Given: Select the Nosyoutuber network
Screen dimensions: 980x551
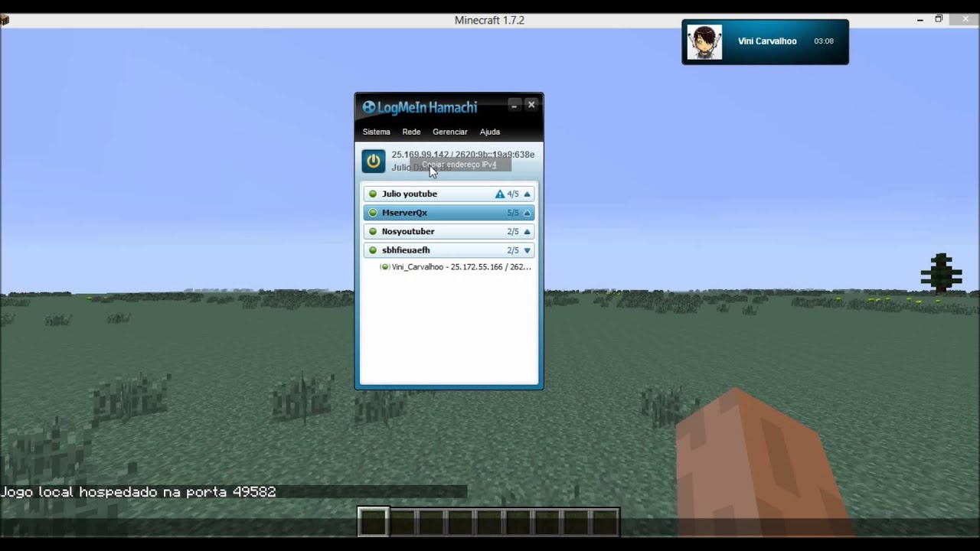Looking at the screenshot, I should [x=449, y=231].
